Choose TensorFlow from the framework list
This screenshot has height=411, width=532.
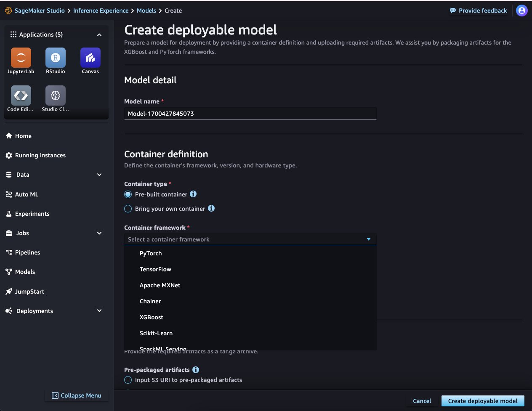pos(250,269)
